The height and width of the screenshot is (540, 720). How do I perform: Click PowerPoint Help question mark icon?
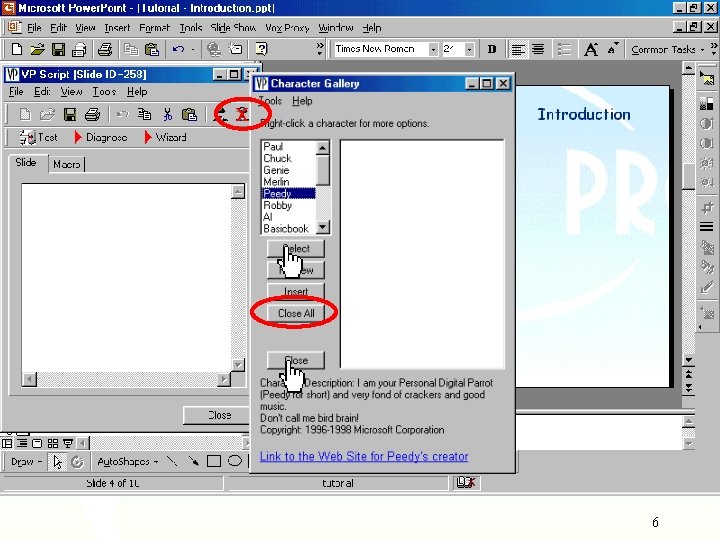(x=261, y=49)
